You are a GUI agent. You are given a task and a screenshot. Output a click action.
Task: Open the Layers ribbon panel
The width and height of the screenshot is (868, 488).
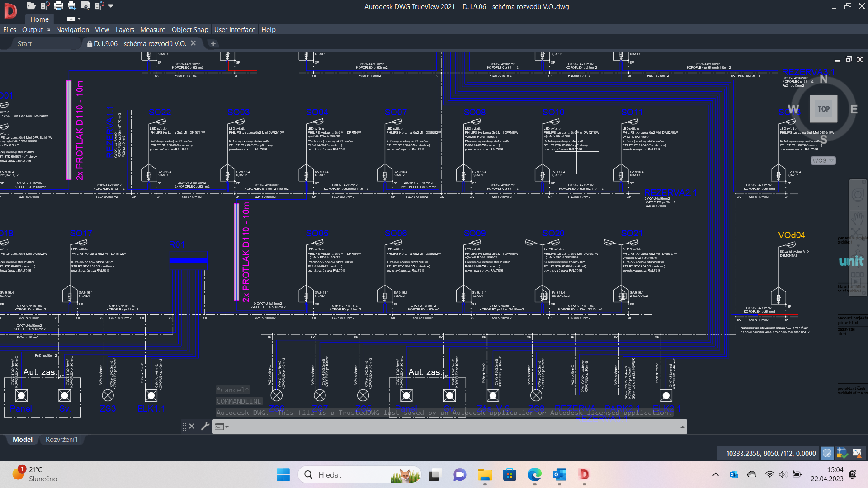pyautogui.click(x=125, y=30)
